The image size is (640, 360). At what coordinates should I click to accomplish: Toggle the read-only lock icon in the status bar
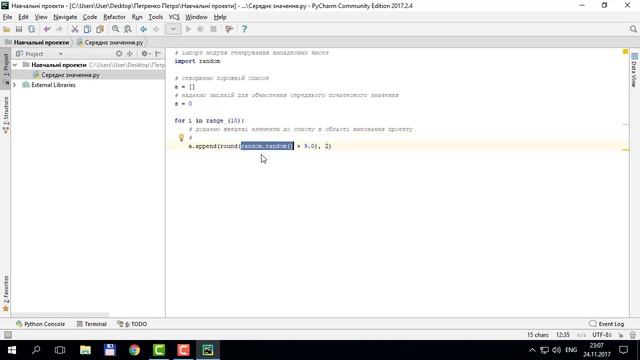click(x=621, y=335)
